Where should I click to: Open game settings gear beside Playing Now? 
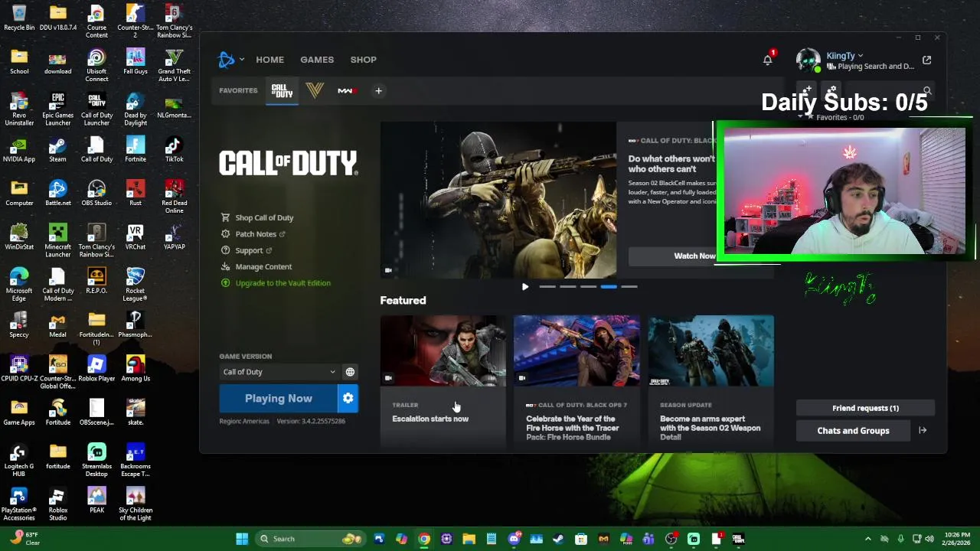[x=348, y=399]
